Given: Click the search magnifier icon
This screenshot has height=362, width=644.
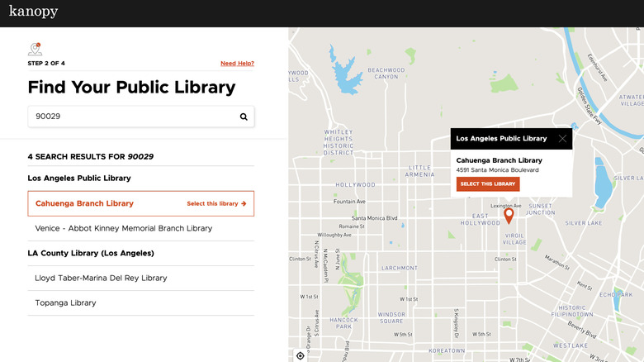Looking at the screenshot, I should point(244,117).
